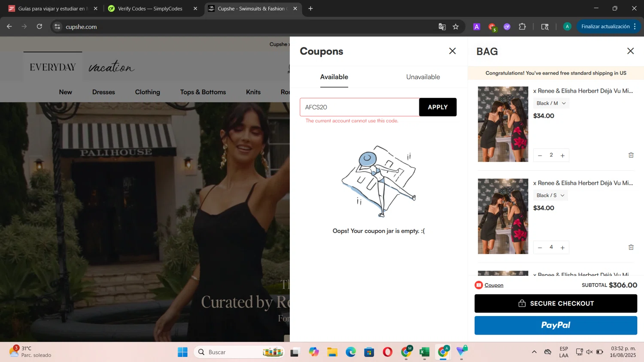The image size is (644, 362).
Task: Delete the Black / S item from bag
Action: 631,247
